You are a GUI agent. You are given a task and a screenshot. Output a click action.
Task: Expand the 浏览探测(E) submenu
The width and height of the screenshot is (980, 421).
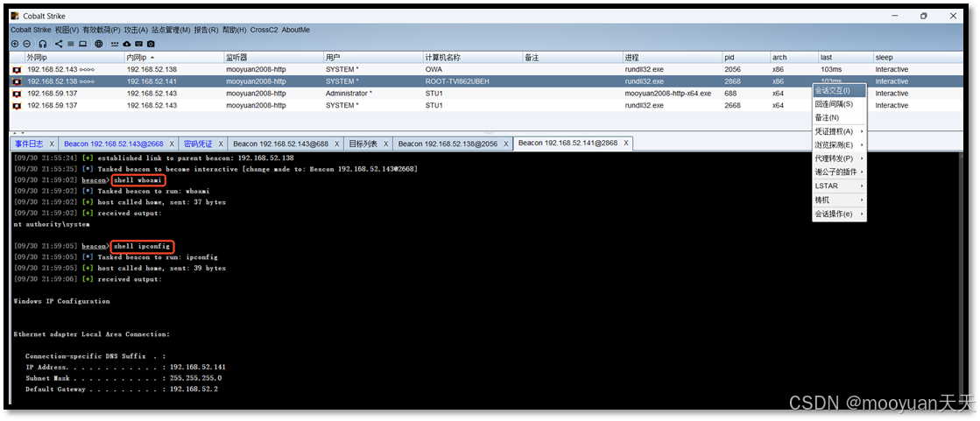tap(839, 145)
